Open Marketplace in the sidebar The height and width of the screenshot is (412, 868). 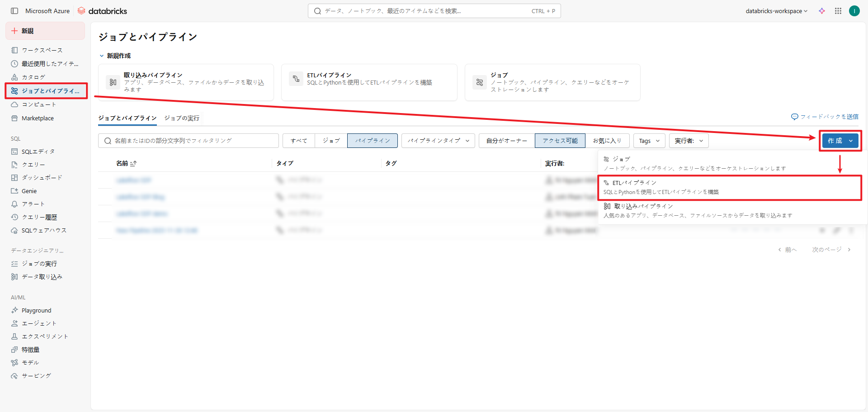(x=38, y=118)
